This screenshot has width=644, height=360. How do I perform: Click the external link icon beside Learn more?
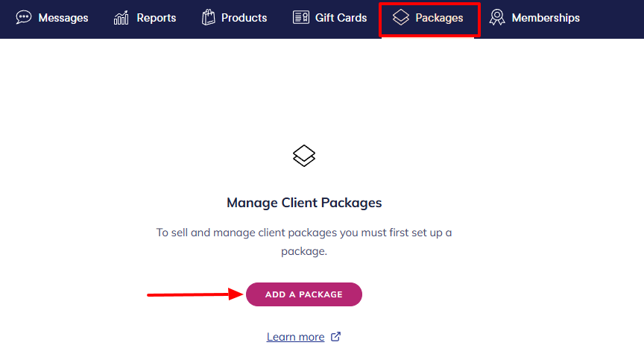click(335, 336)
